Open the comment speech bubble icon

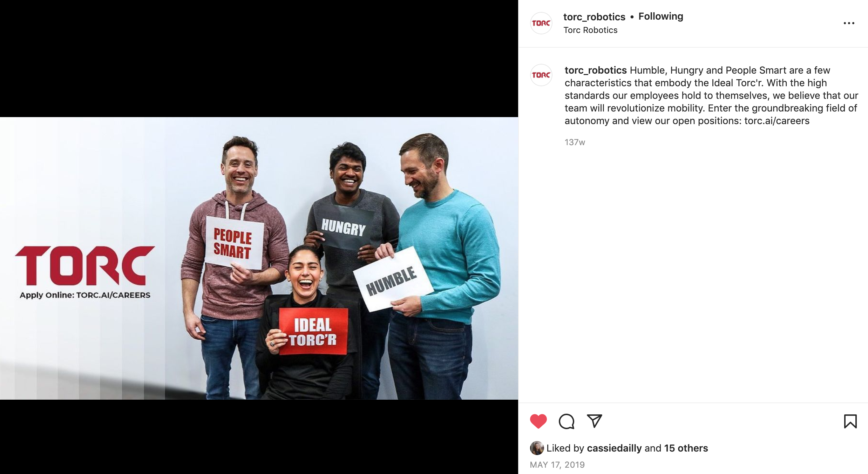click(567, 421)
